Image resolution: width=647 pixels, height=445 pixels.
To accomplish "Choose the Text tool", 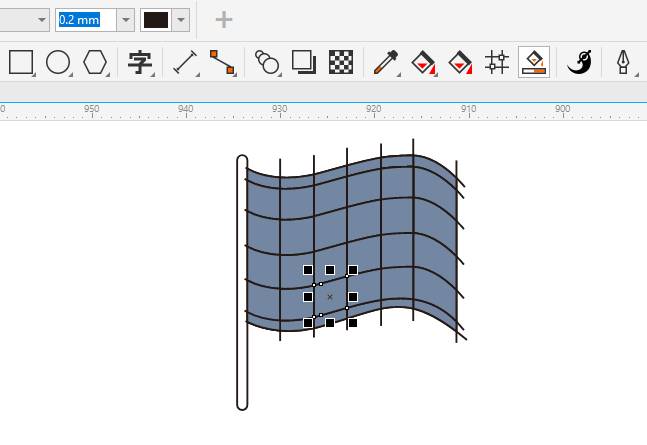I will (x=139, y=62).
